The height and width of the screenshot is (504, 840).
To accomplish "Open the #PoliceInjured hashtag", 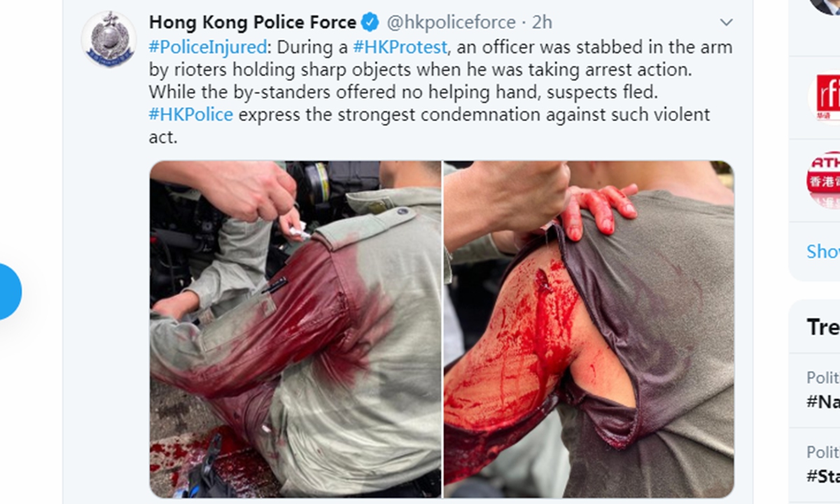I will pos(208,48).
